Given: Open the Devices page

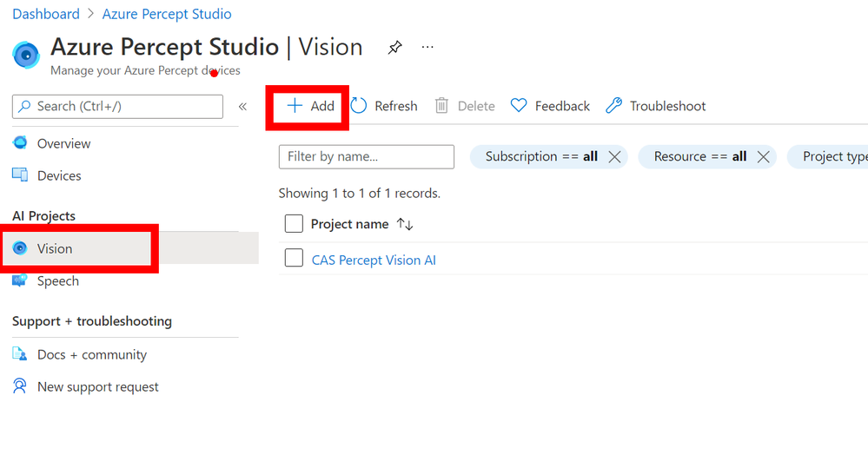Looking at the screenshot, I should (x=59, y=175).
